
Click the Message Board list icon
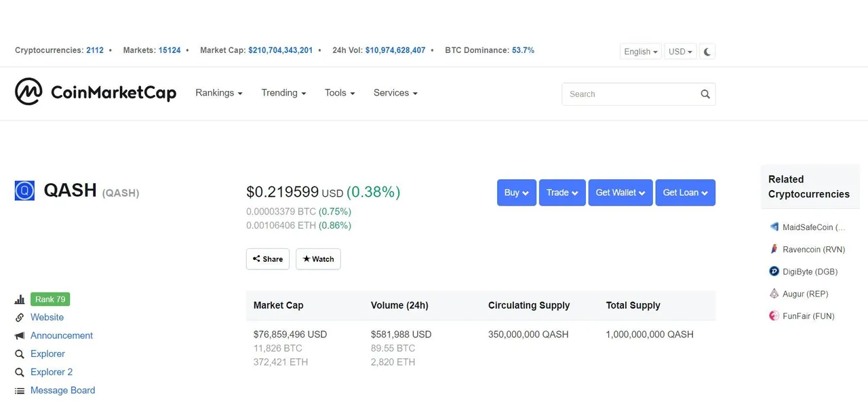pos(20,391)
